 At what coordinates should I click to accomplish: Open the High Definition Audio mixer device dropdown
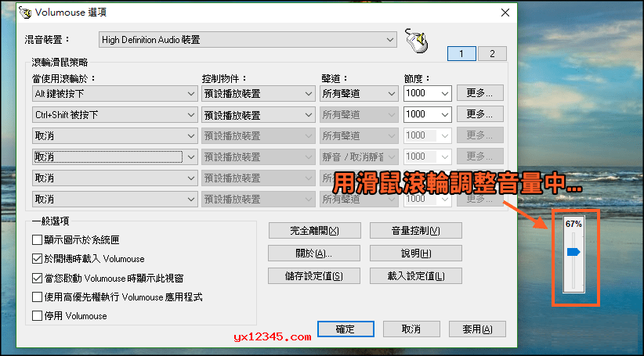click(x=248, y=40)
